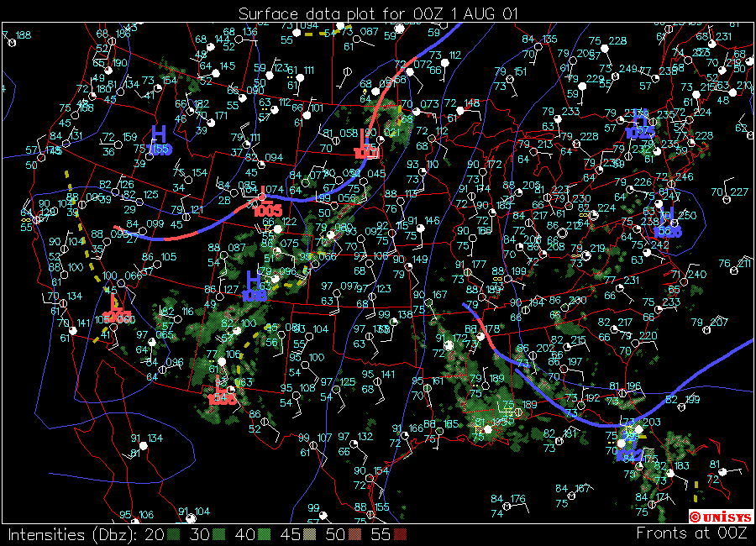Click the Unisys logo

tap(718, 515)
